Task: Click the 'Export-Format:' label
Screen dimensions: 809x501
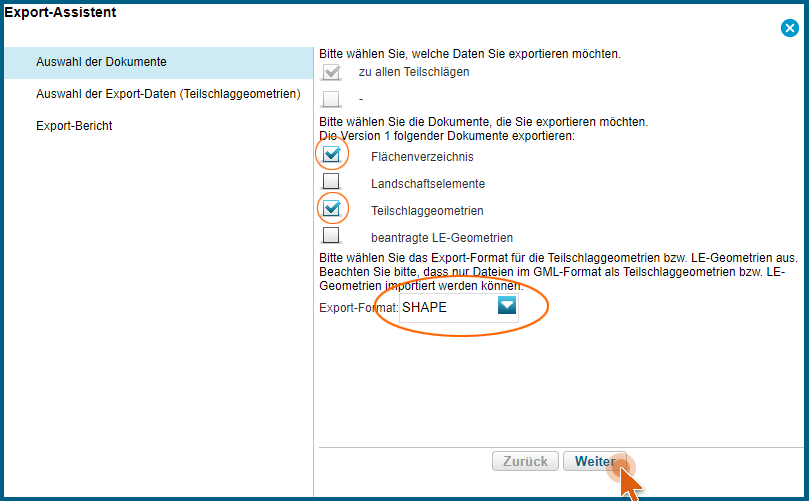Action: coord(359,308)
